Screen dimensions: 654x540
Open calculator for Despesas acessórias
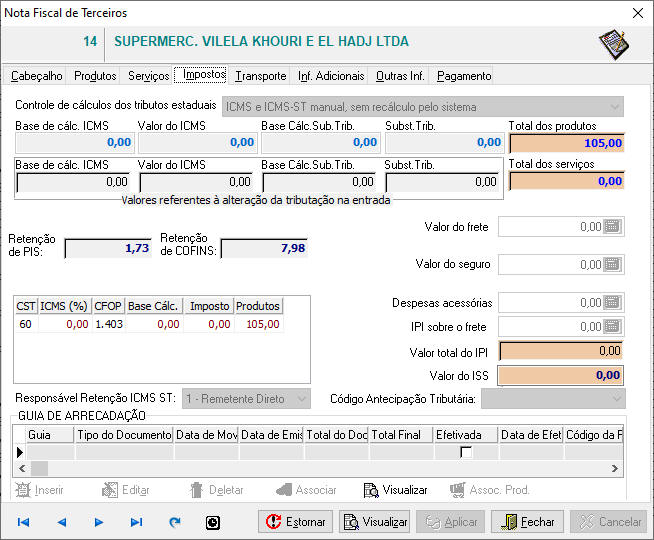click(612, 302)
